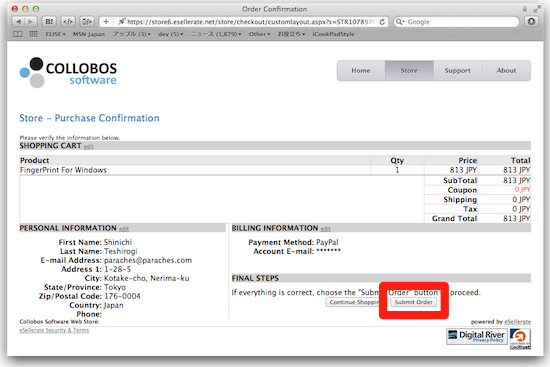Open the downloads button beside the search field
The height and width of the screenshot is (367, 550).
(x=531, y=22)
